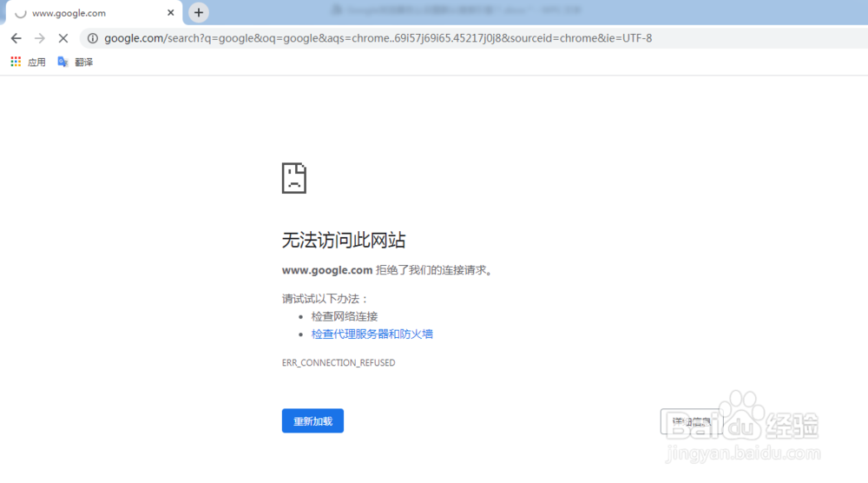Open a new tab with plus button
The image size is (868, 483).
(199, 12)
